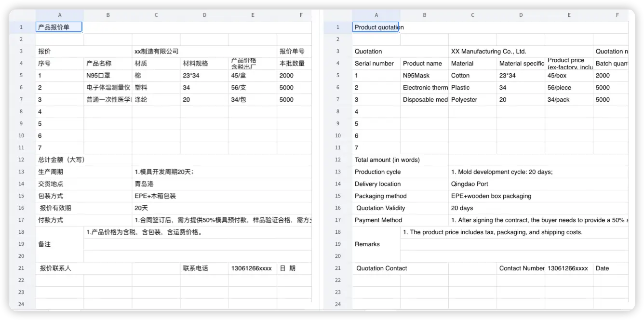The width and height of the screenshot is (644, 320).
Task: Click the '报价有效期' cell
Action: coord(84,208)
